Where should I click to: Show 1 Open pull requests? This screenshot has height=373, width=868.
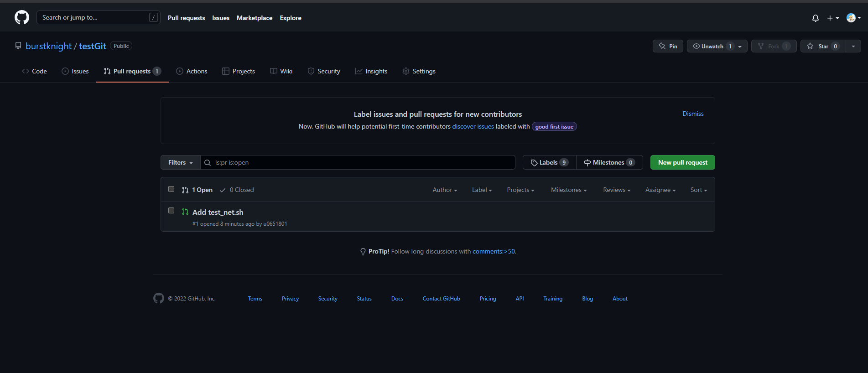point(198,190)
